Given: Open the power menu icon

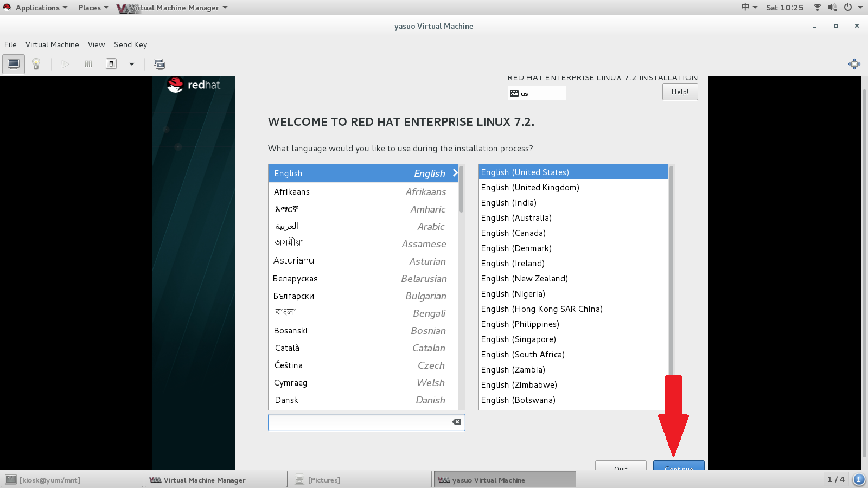Looking at the screenshot, I should click(848, 7).
